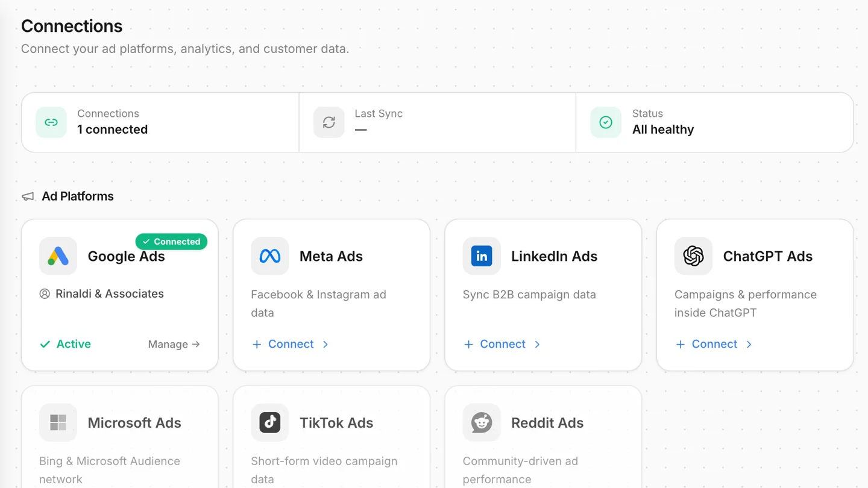Click the account icon beside Rinaldi & Associates
This screenshot has height=488, width=868.
point(45,294)
